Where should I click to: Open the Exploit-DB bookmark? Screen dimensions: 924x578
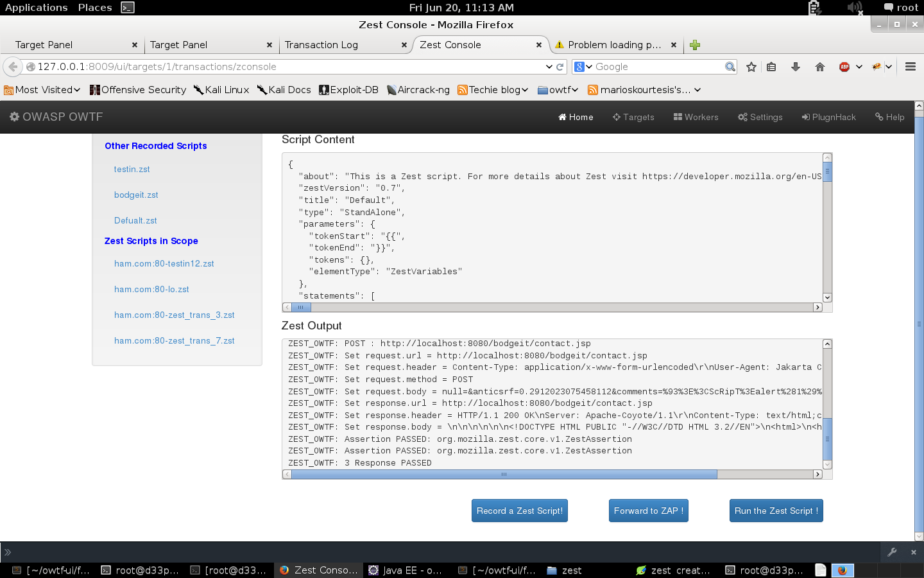coord(348,90)
